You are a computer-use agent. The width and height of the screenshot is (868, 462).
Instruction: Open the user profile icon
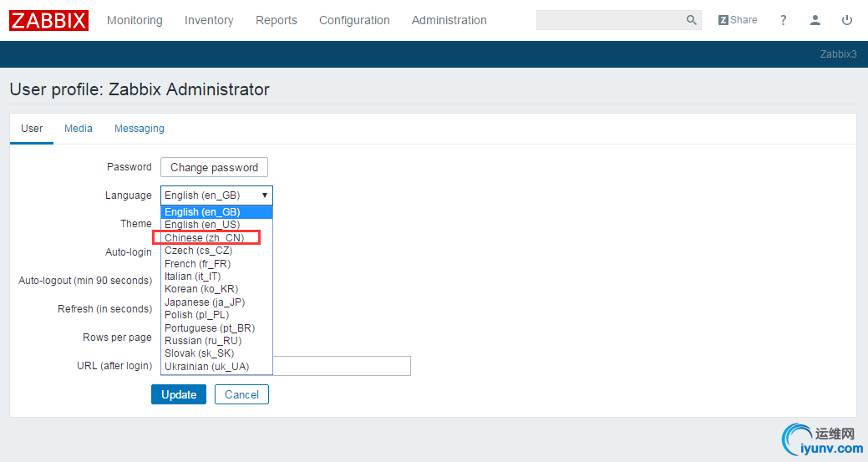coord(815,21)
